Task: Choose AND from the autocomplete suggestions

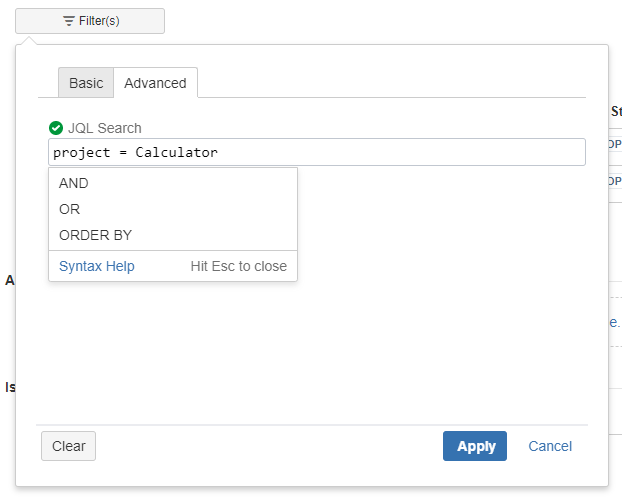Action: pos(173,183)
